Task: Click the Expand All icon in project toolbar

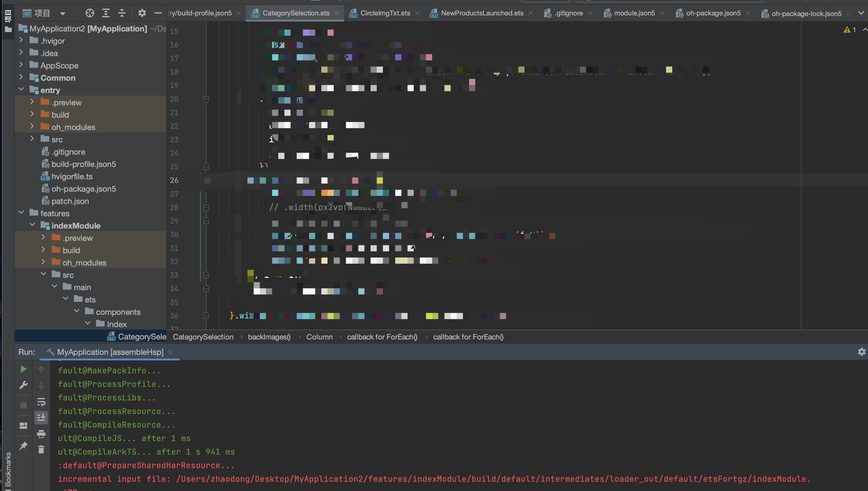Action: (106, 13)
